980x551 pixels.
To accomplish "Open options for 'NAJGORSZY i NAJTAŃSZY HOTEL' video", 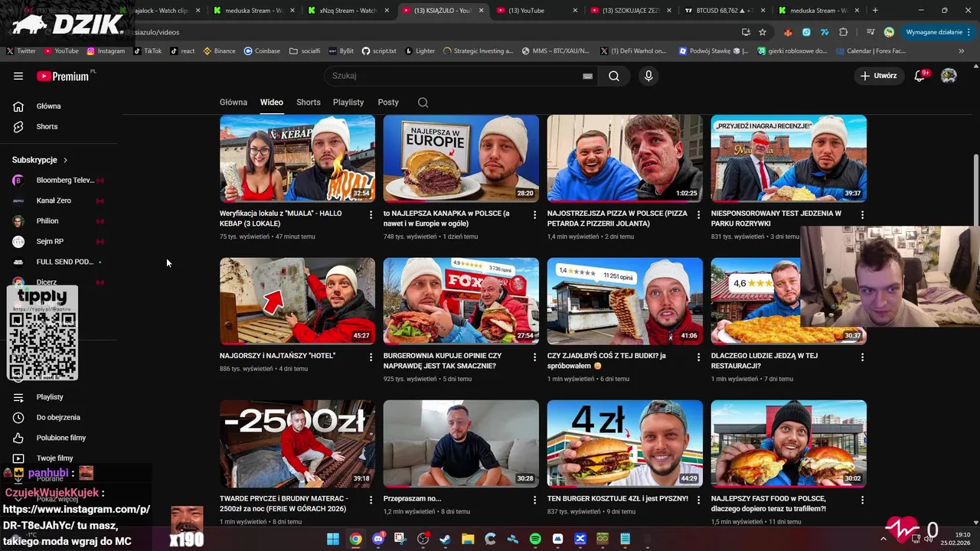I will pos(371,357).
